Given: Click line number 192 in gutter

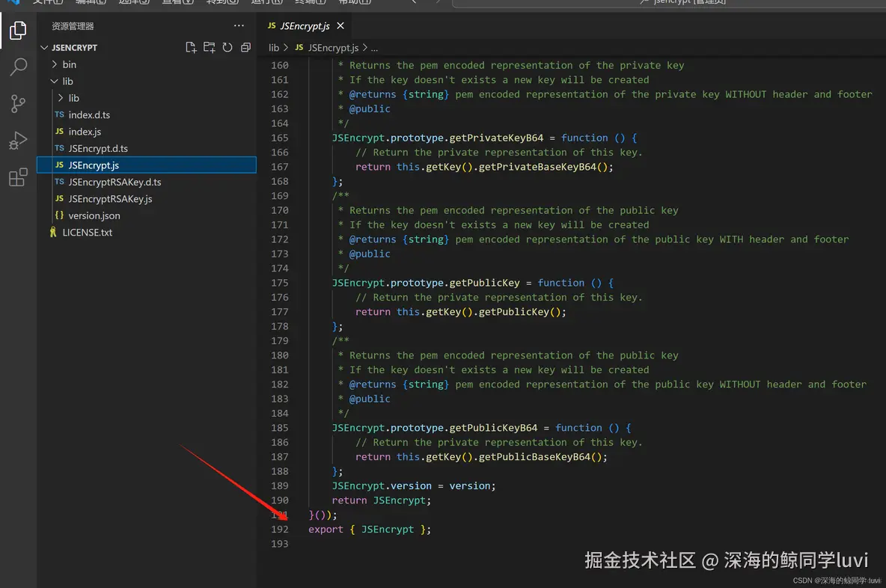Looking at the screenshot, I should pyautogui.click(x=280, y=529).
